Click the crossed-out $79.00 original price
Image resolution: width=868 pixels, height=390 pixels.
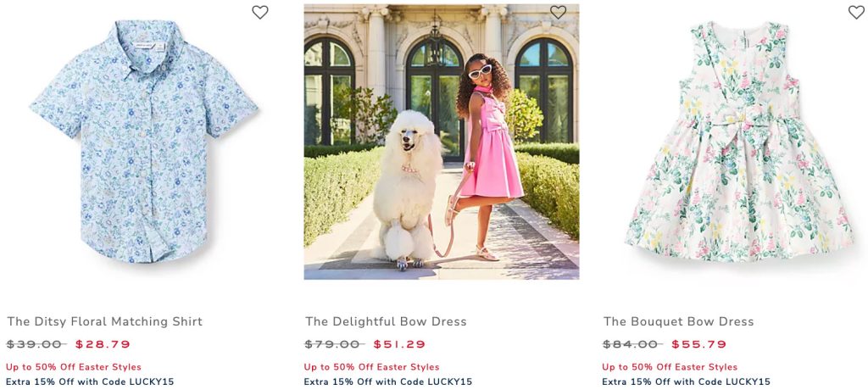tap(334, 344)
